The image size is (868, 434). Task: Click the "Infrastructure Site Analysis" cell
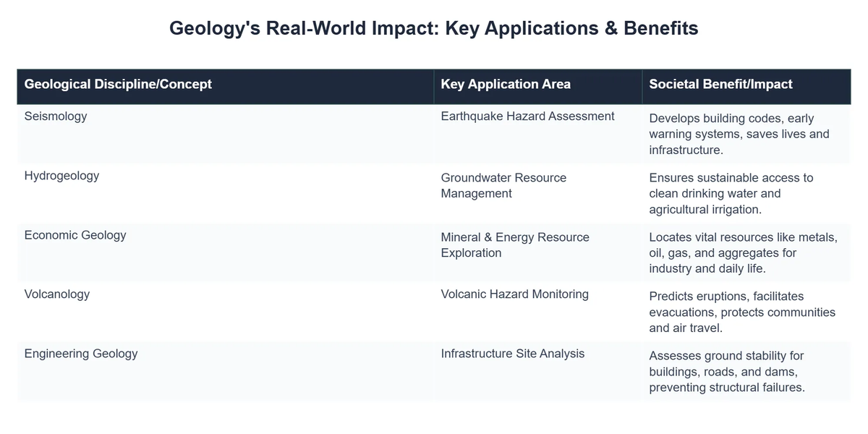pos(538,371)
